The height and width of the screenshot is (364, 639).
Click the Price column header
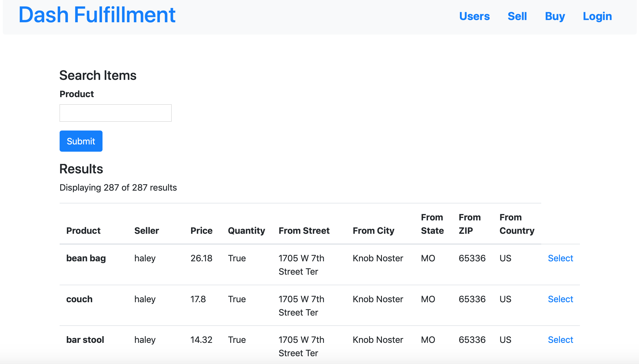(201, 231)
